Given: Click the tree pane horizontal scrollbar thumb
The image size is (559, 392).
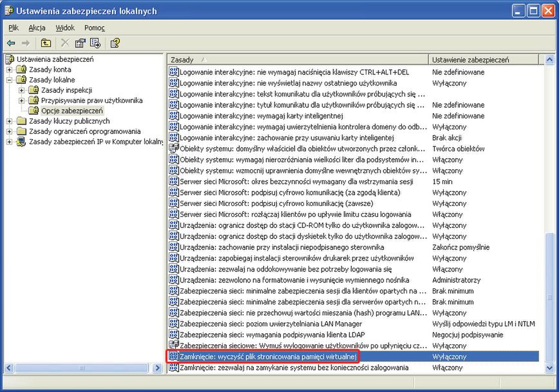Looking at the screenshot, I should click(81, 368).
